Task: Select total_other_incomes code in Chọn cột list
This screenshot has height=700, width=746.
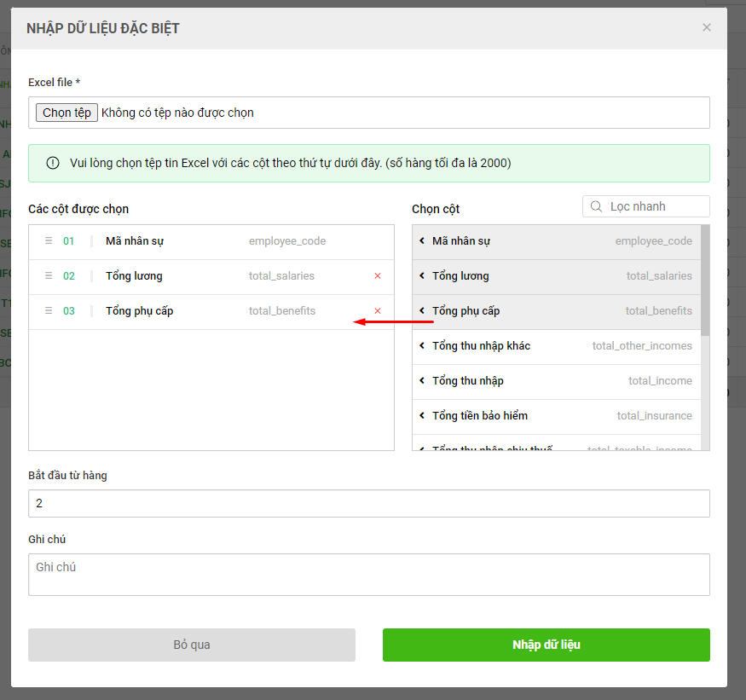Action: coord(642,346)
